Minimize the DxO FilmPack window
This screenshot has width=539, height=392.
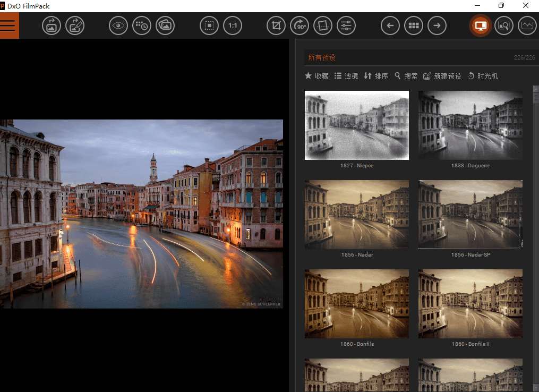(x=477, y=5)
